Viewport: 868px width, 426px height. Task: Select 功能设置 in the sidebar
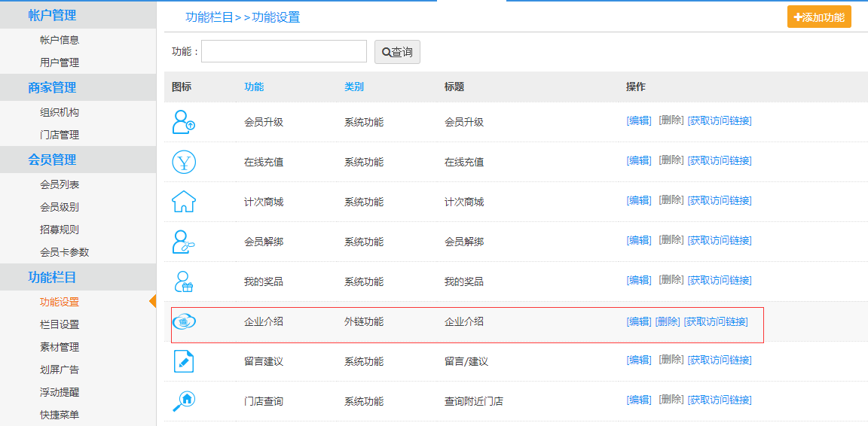pos(60,302)
